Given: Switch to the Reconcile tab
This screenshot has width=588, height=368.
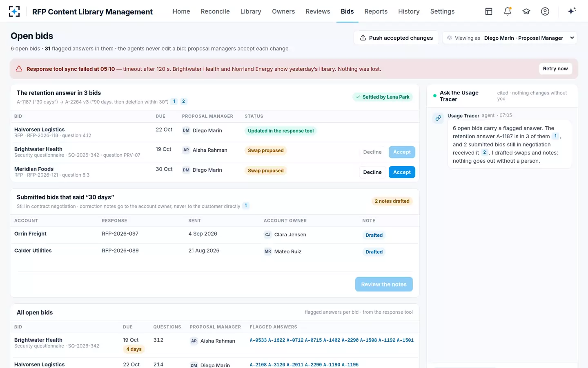Looking at the screenshot, I should (215, 11).
